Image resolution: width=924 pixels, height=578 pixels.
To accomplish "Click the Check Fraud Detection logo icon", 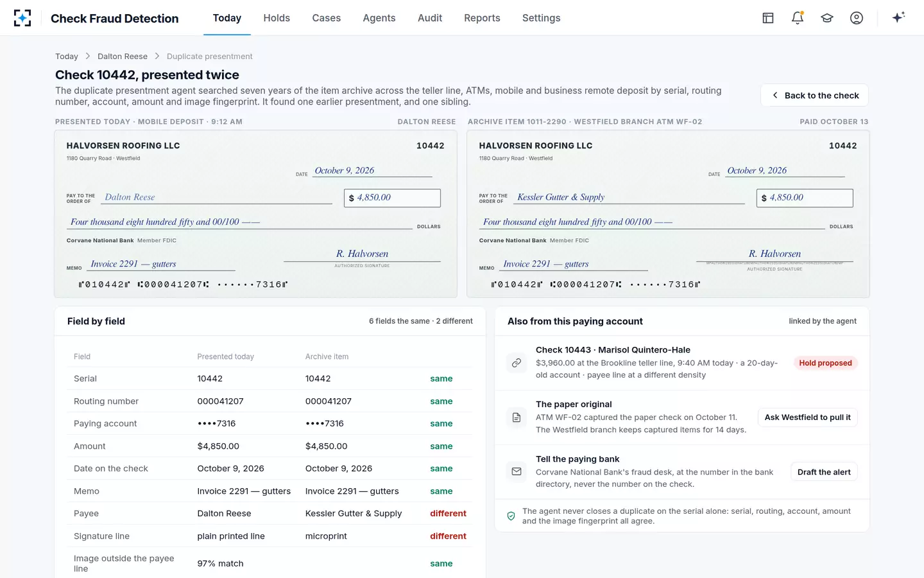I will 22,18.
